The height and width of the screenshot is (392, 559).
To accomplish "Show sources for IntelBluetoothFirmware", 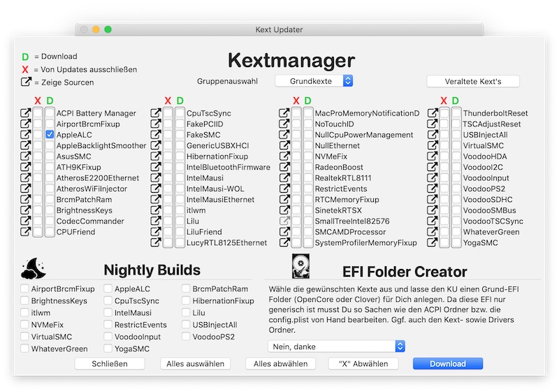I will click(156, 167).
